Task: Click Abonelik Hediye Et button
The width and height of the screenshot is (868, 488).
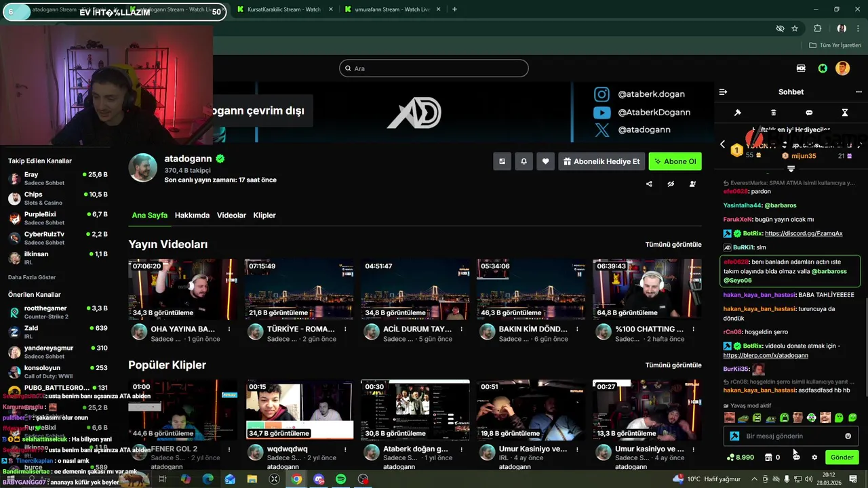Action: [601, 161]
